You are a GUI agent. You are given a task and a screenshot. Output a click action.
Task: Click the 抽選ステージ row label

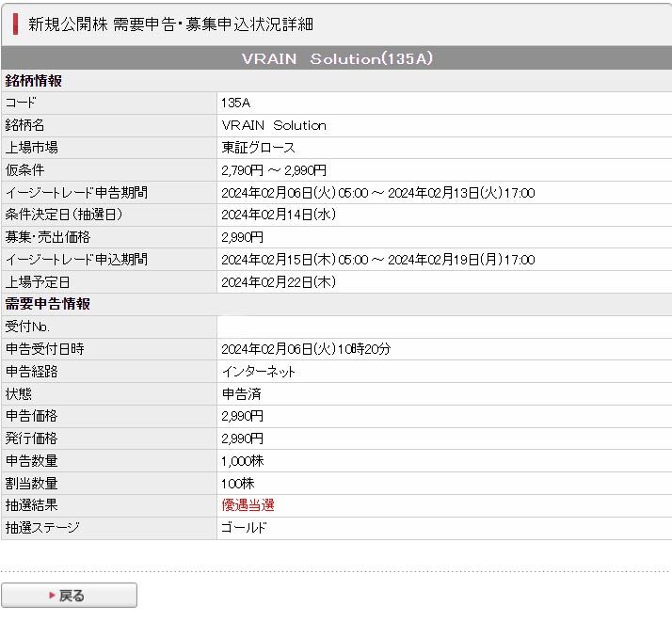click(42, 528)
